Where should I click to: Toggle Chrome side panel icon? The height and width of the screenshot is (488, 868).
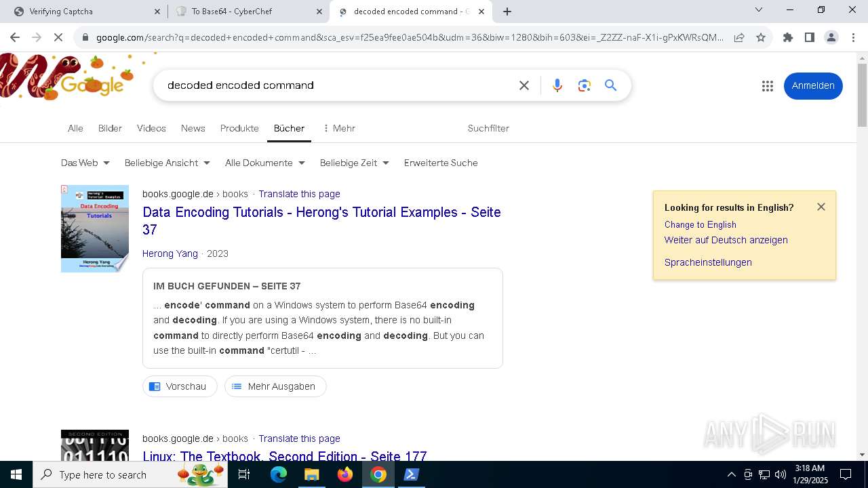pyautogui.click(x=810, y=37)
